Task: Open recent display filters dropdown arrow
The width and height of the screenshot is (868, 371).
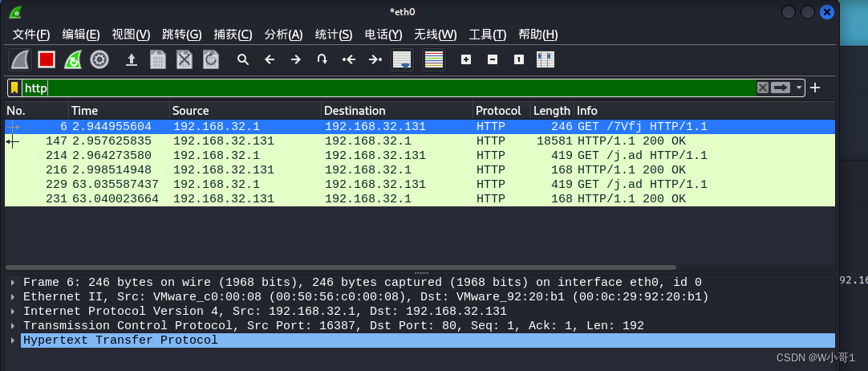Action: pyautogui.click(x=798, y=88)
